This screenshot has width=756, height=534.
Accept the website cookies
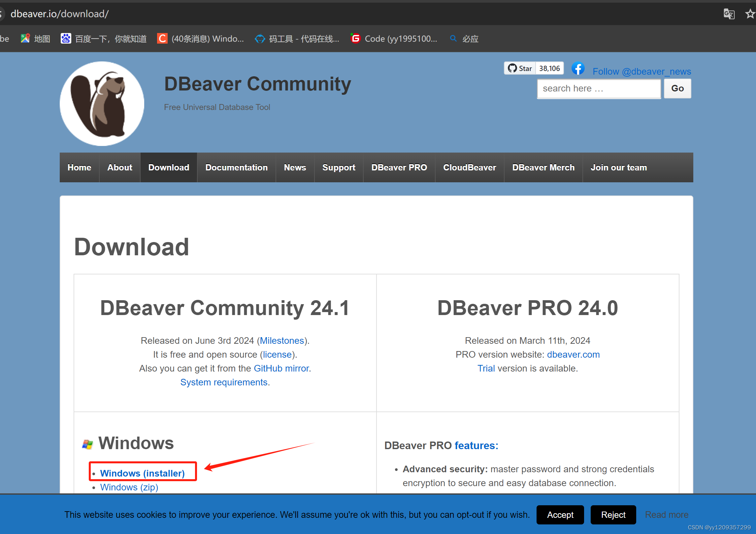(560, 515)
